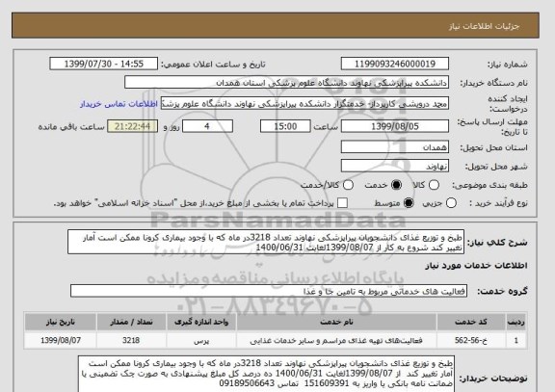This screenshot has height=392, width=555.
Task: Click the service name cell in row 1
Action: tap(336, 341)
